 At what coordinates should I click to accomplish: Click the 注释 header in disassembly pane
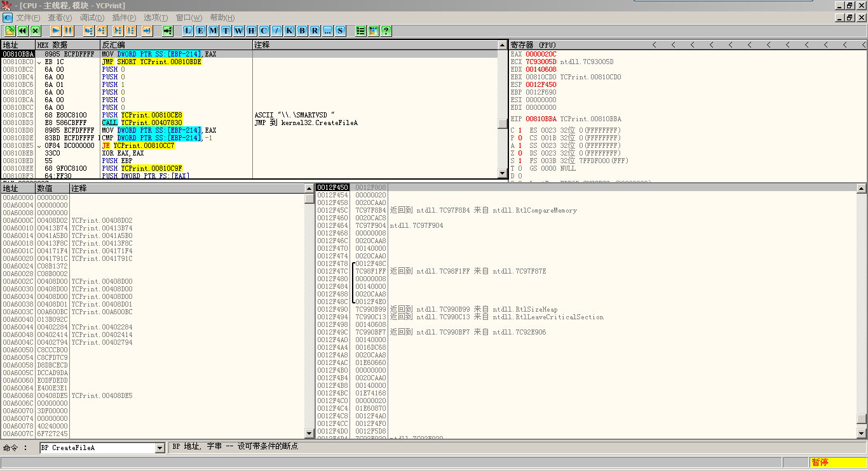[375, 45]
